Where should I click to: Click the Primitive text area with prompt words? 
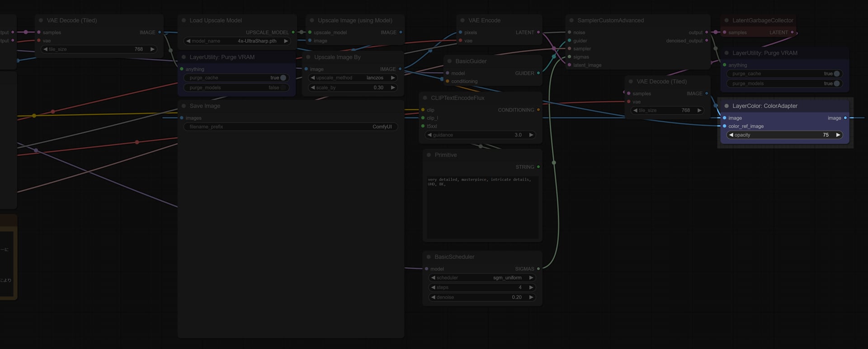pos(482,207)
